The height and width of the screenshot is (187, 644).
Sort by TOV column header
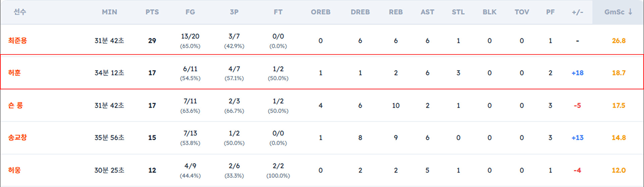tap(522, 12)
